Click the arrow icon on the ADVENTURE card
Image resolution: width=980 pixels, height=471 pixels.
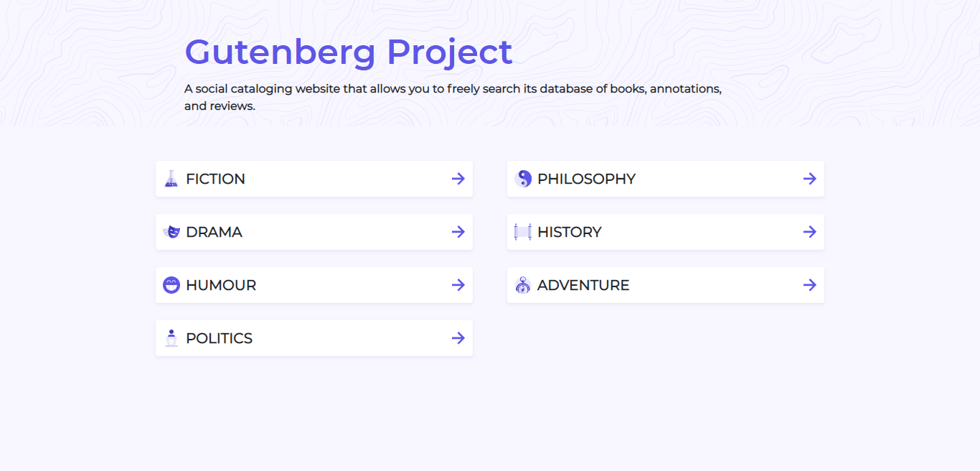click(809, 285)
